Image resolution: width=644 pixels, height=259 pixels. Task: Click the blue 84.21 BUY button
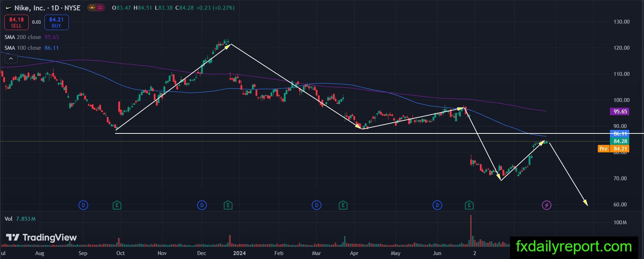[56, 22]
